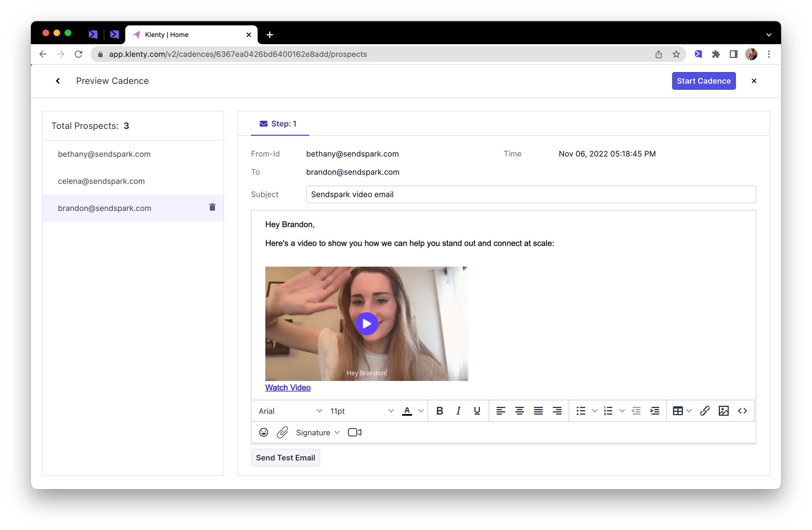Close the Preview Cadence screen with X

754,81
